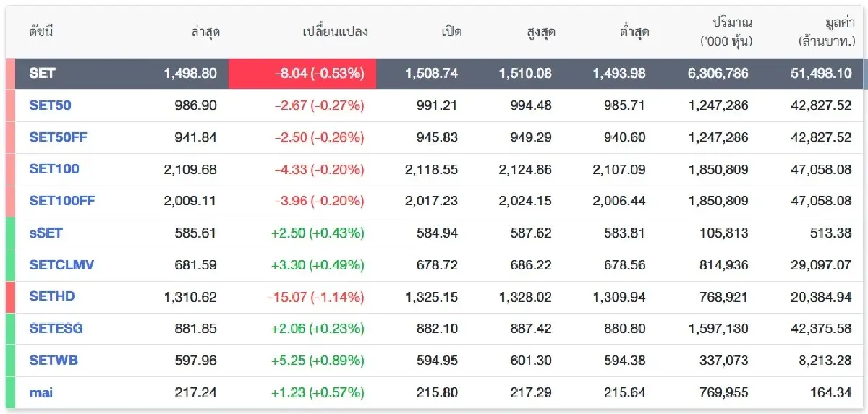The image size is (868, 414).
Task: Click SETESG change +2.06 (+0.23%)
Action: [318, 329]
